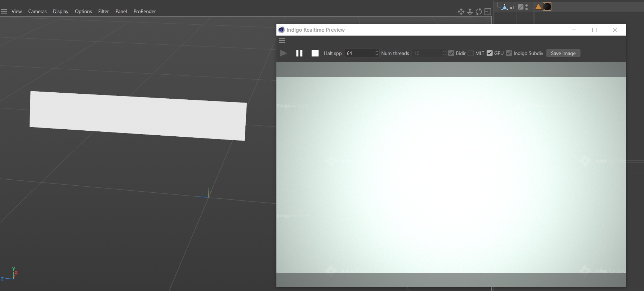The image size is (644, 291).
Task: Click the viewport rotate camera icon
Action: point(479,12)
